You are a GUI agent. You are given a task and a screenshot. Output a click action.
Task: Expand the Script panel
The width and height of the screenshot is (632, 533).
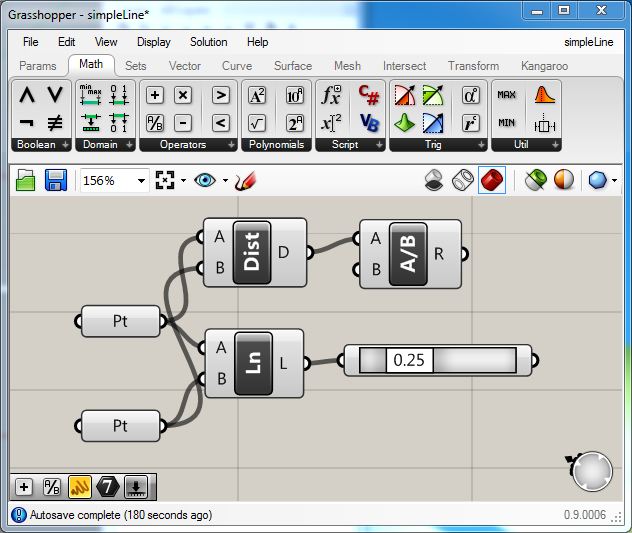coord(379,144)
